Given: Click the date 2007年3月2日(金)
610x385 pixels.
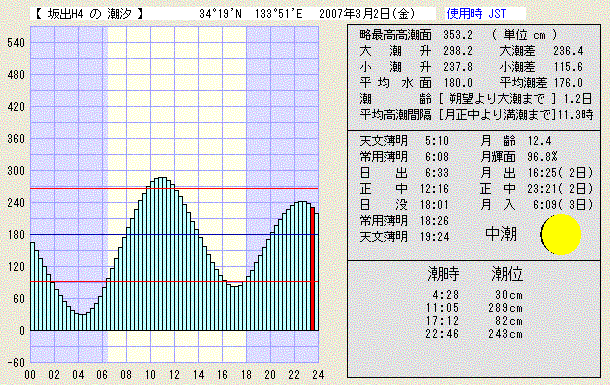Looking at the screenshot, I should pos(367,14).
